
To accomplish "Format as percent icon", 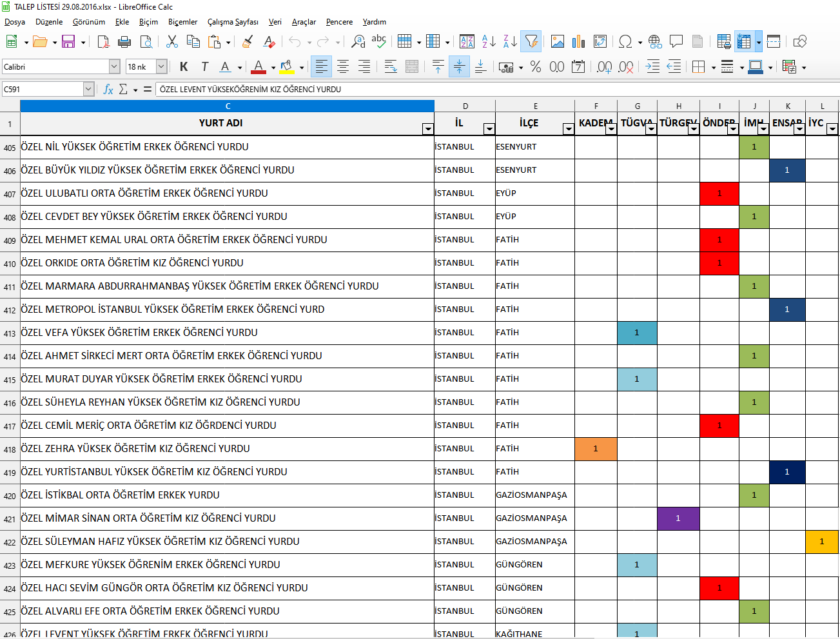I will (535, 67).
